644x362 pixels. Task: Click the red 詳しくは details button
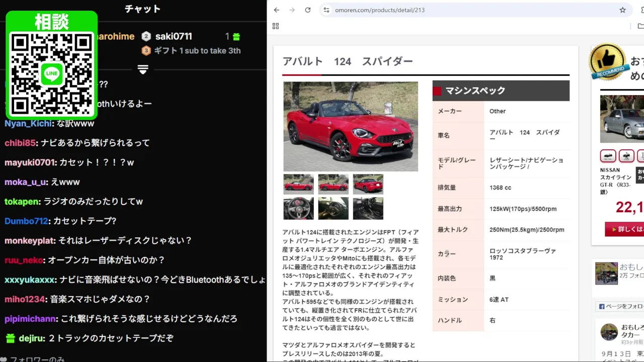click(x=624, y=229)
